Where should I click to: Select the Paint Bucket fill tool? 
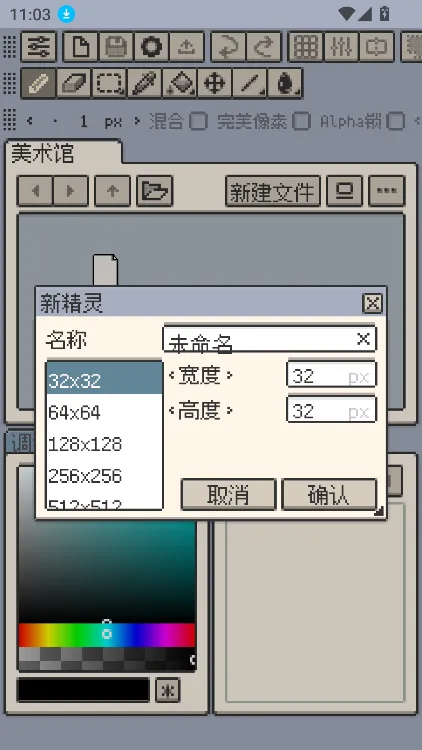tap(180, 84)
